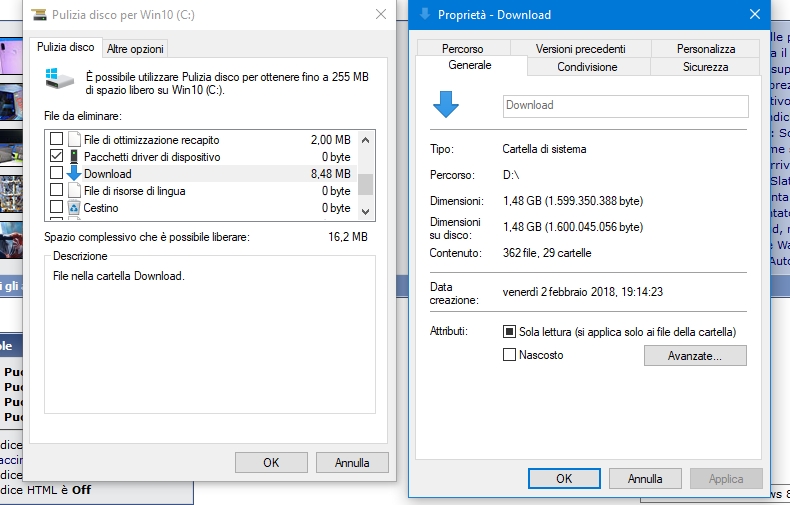Click the Applica button
Screen dimensions: 790x505
coord(726,478)
